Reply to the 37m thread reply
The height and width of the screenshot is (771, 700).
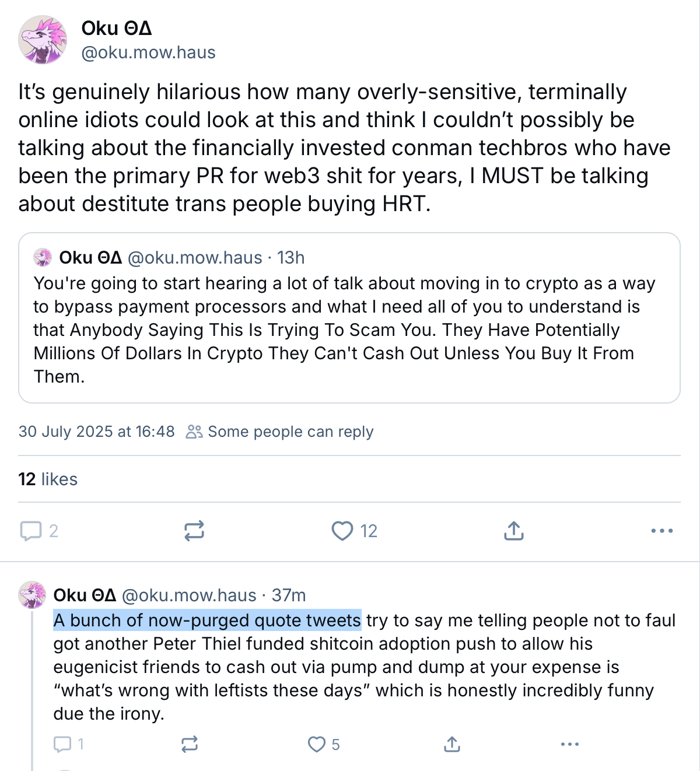[62, 744]
